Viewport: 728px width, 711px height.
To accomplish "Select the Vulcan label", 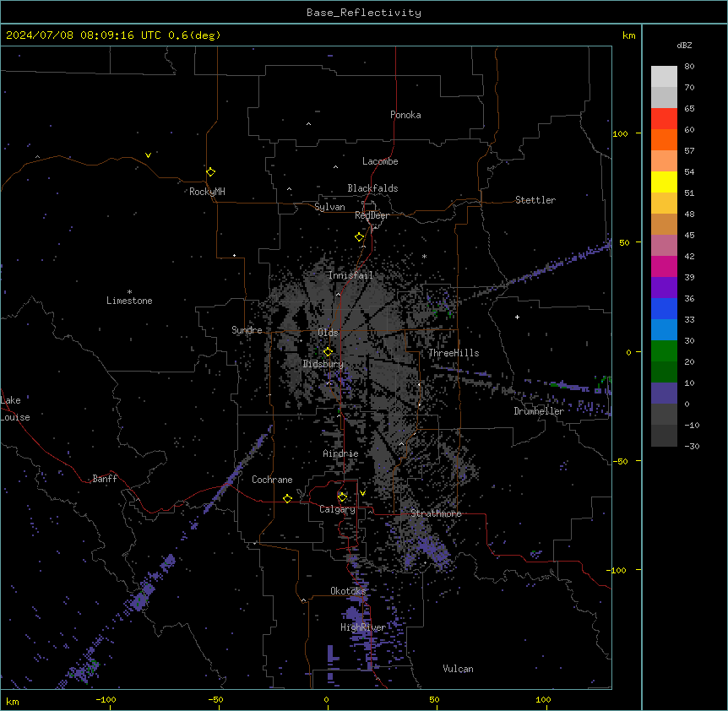I will pyautogui.click(x=458, y=669).
